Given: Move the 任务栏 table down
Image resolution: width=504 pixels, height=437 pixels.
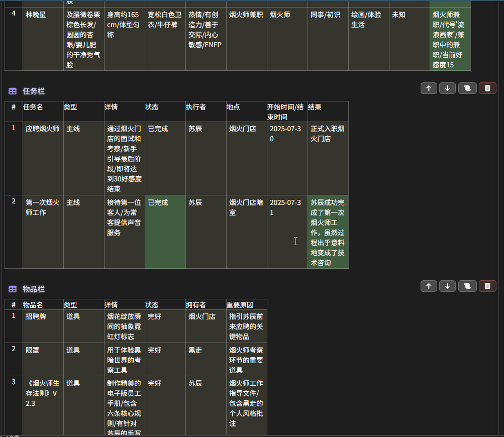Looking at the screenshot, I should (447, 88).
